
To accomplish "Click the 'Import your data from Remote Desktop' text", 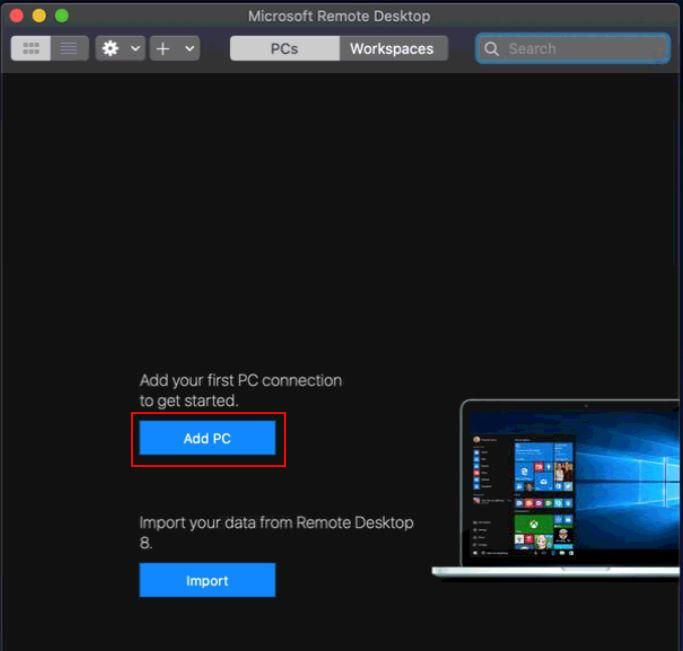I will [x=276, y=523].
